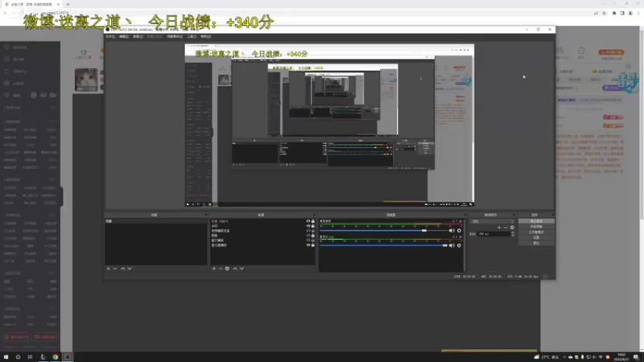
Task: Click the volume slider for 桌面音频
Action: 384,231
